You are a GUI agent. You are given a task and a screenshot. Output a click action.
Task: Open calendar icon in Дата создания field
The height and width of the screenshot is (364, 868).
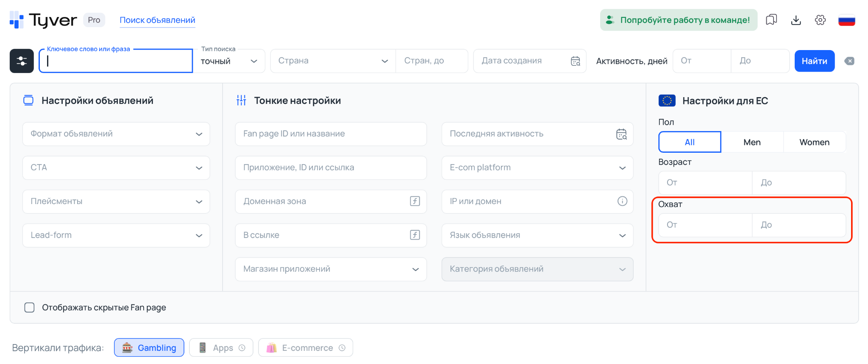tap(575, 61)
